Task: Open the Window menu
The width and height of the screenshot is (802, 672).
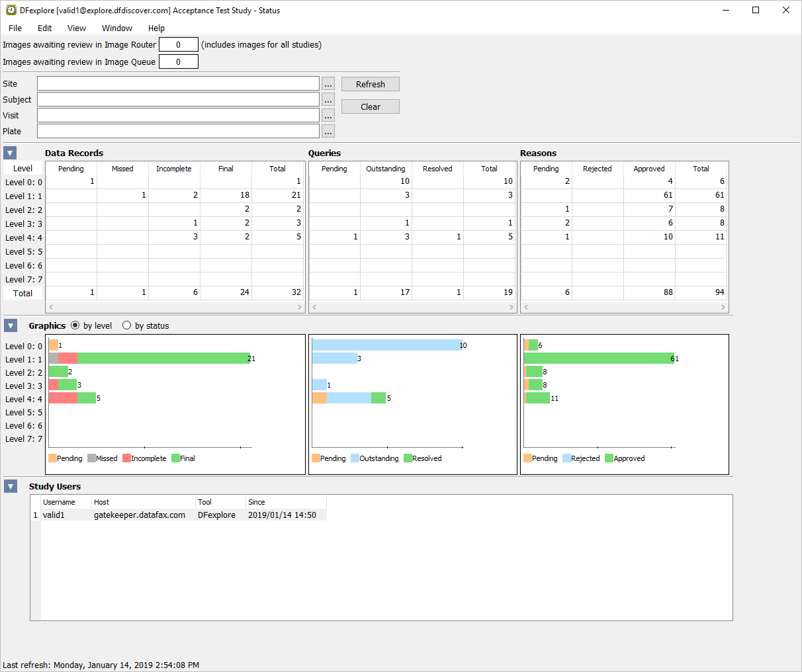Action: click(116, 28)
